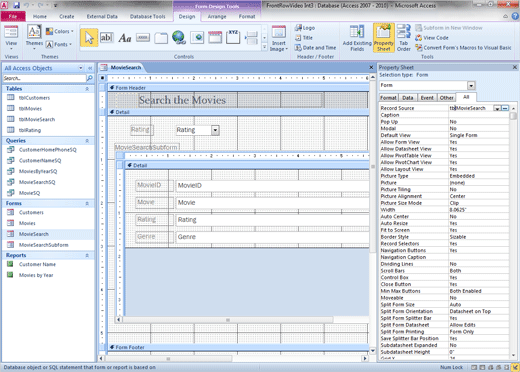The height and width of the screenshot is (372, 520).
Task: Select the Data tab in Property Sheet
Action: click(407, 98)
